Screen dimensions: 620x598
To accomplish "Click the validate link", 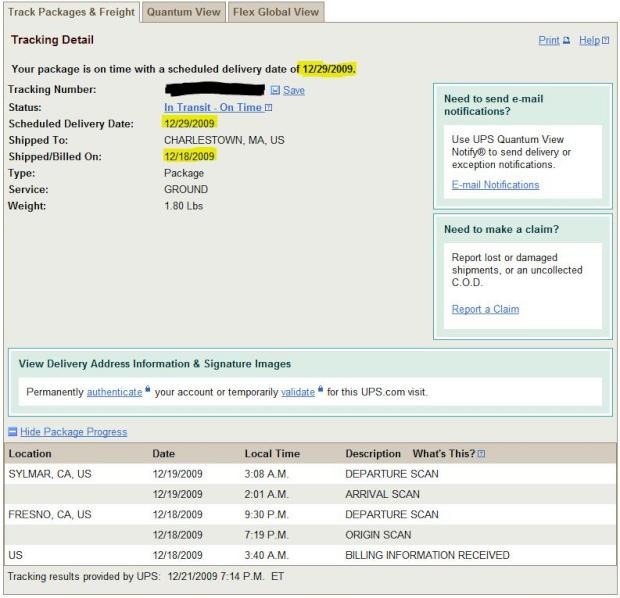I will (x=297, y=392).
